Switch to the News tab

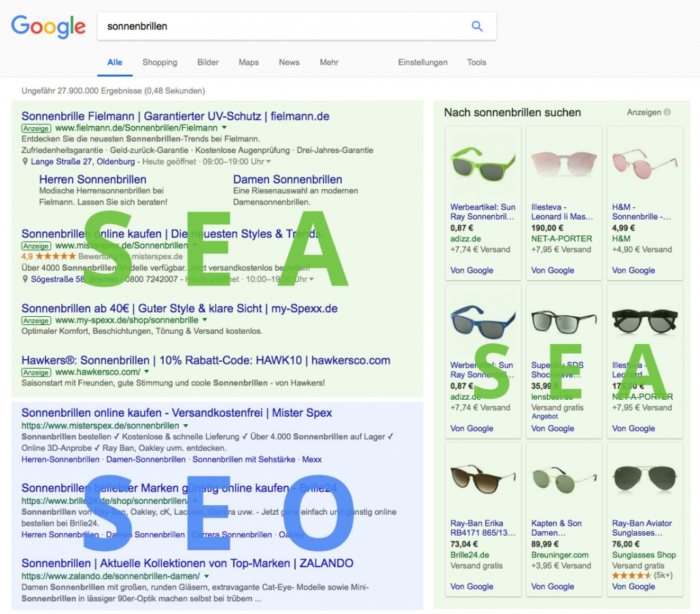tap(290, 63)
